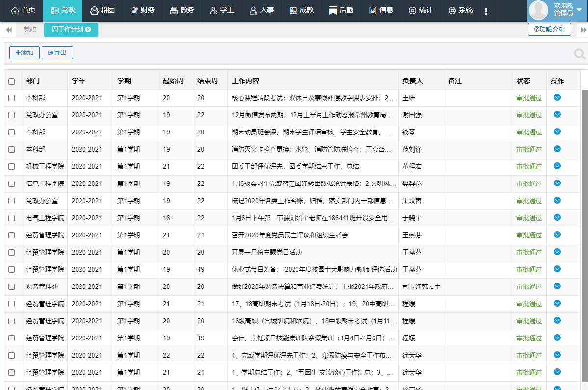588x390 pixels.
Task: Open the 财务 navigation menu
Action: [x=142, y=10]
